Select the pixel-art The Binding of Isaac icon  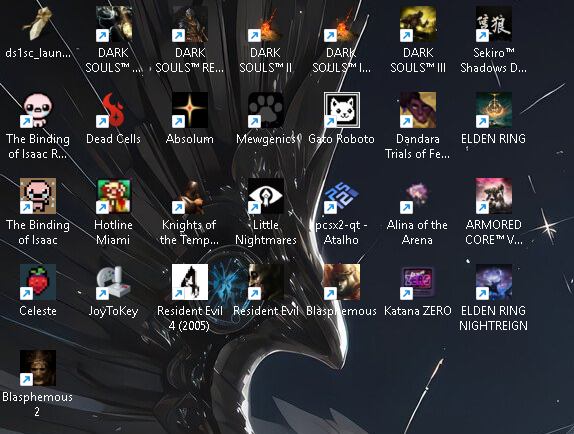38,196
